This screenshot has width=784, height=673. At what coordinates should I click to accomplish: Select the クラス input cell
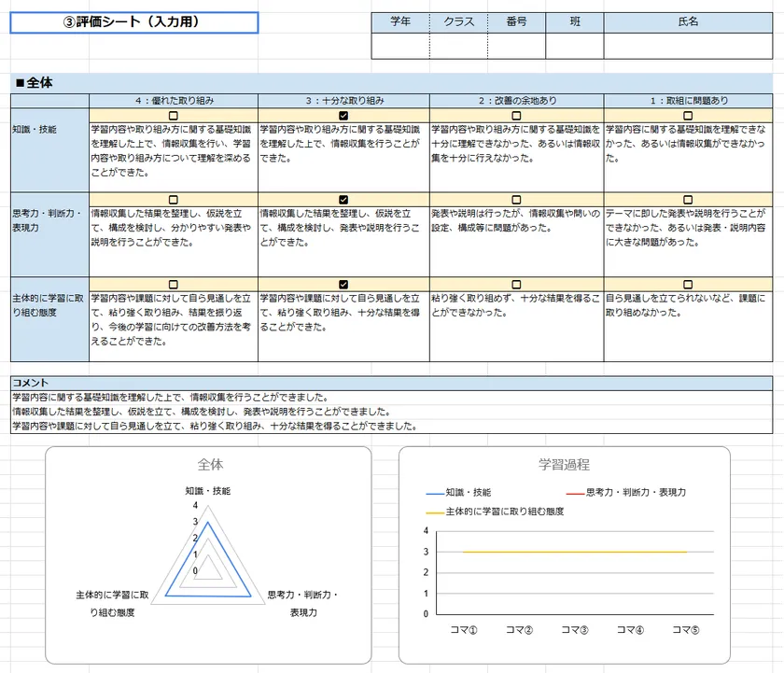click(x=459, y=41)
